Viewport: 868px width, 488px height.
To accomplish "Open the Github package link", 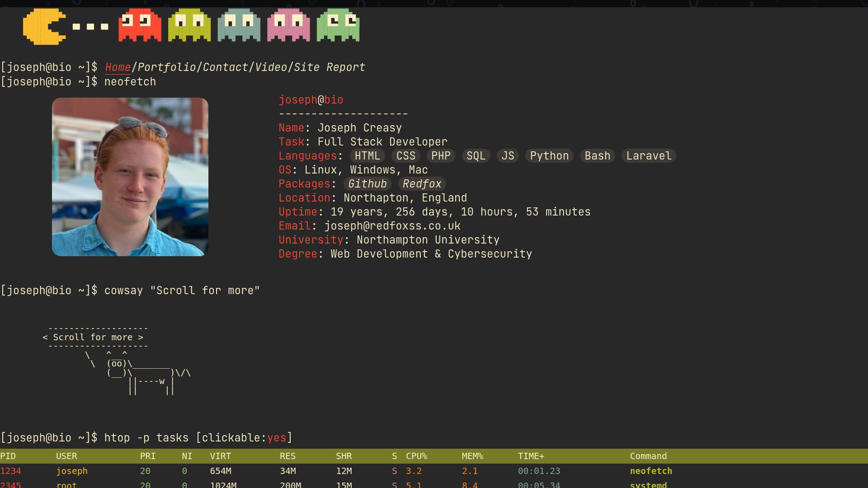I will click(367, 184).
